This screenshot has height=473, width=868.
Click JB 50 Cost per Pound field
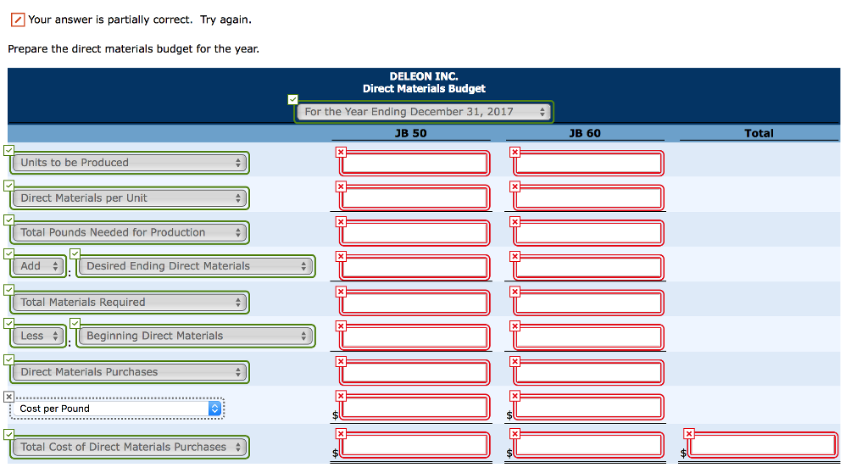pyautogui.click(x=415, y=408)
